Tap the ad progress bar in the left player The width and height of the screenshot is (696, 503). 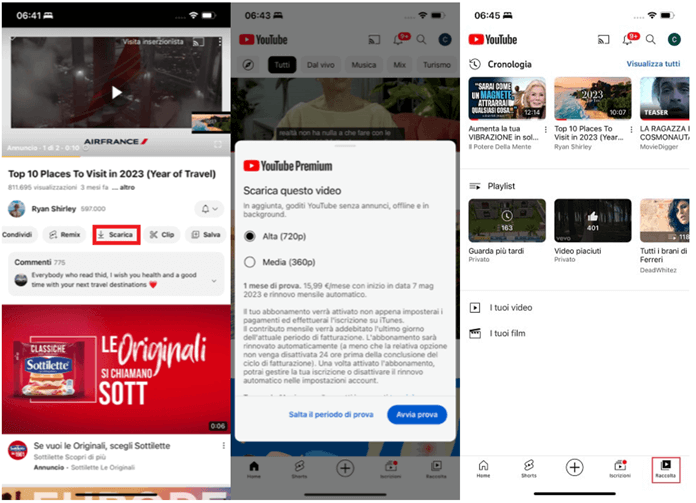pos(116,156)
